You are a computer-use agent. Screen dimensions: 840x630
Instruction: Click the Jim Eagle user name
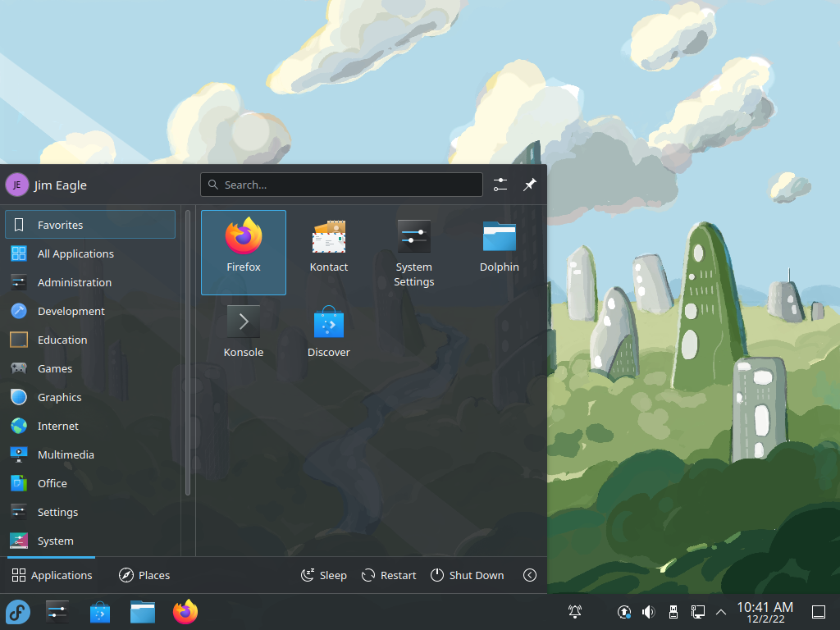click(60, 185)
